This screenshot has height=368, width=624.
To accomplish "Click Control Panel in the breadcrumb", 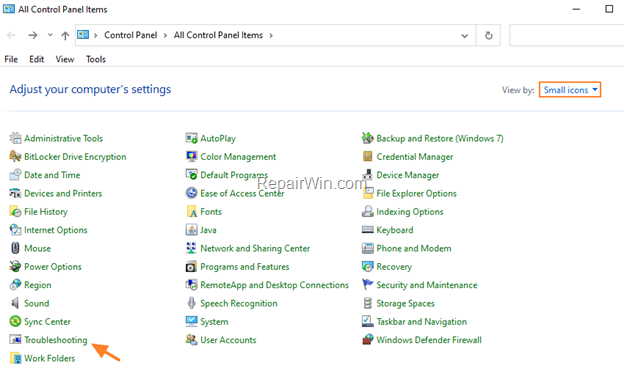I will coord(131,35).
